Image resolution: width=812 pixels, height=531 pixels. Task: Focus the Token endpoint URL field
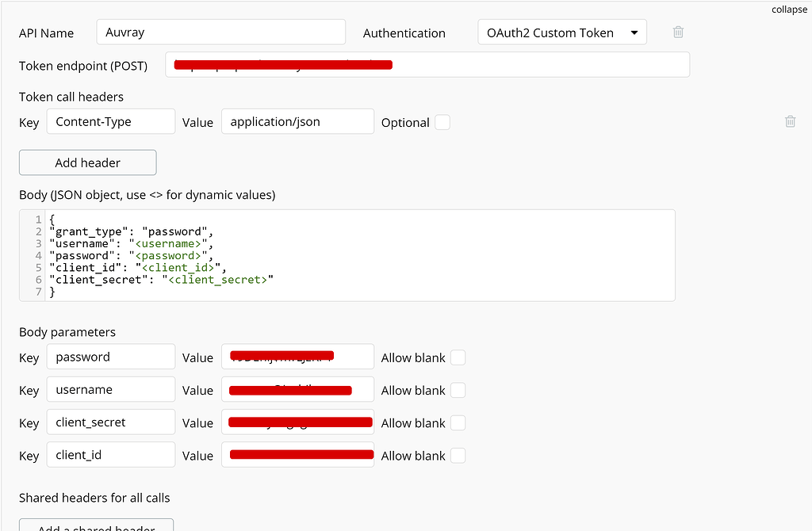point(427,65)
